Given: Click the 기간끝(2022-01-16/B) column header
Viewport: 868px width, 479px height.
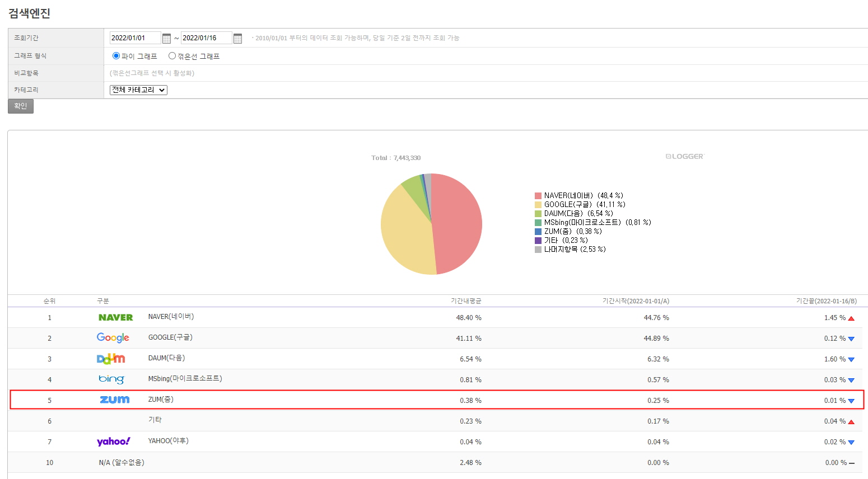Looking at the screenshot, I should 827,301.
